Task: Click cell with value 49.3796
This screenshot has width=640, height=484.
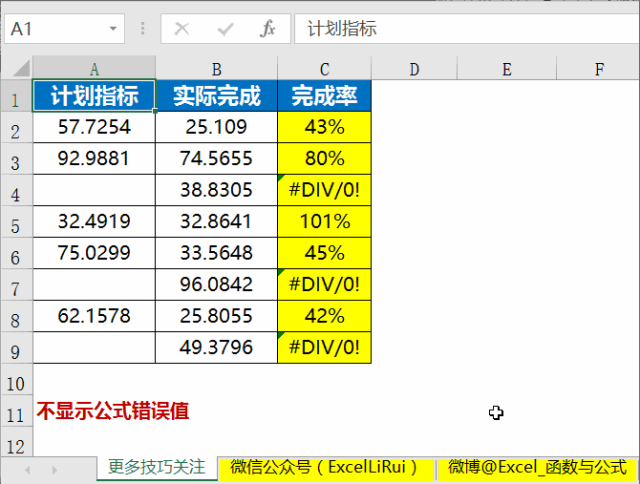Action: [x=216, y=348]
